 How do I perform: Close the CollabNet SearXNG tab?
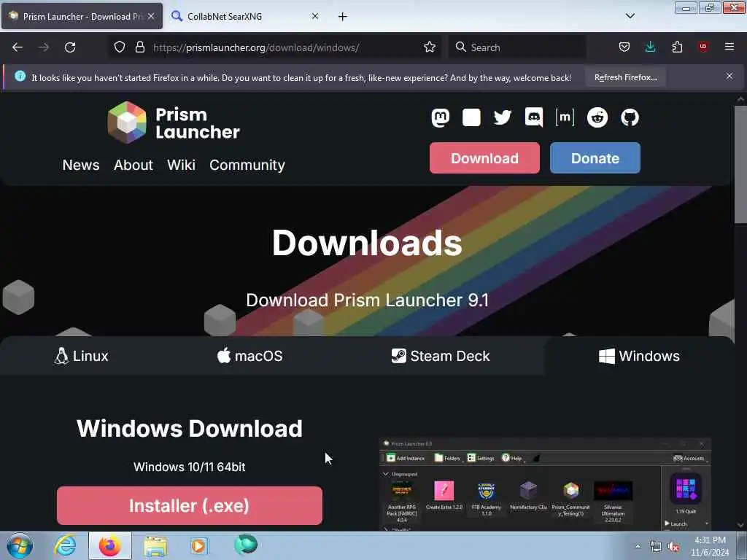pos(315,16)
